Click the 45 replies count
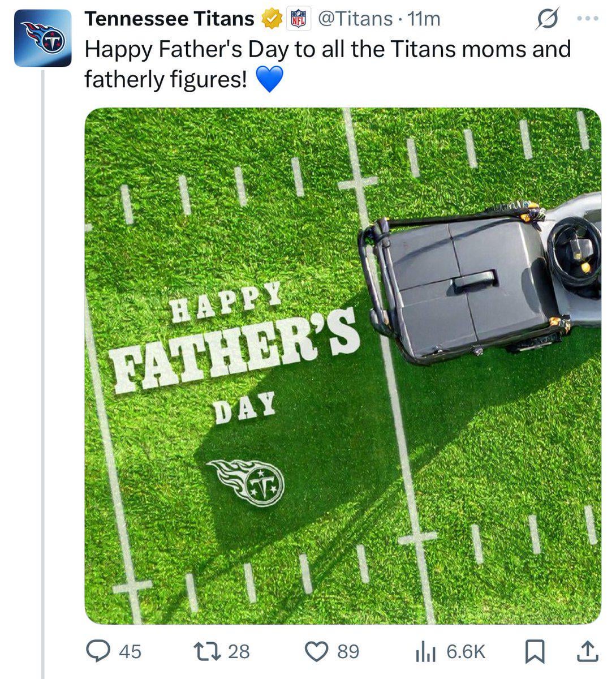This screenshot has height=679, width=616. (x=130, y=651)
